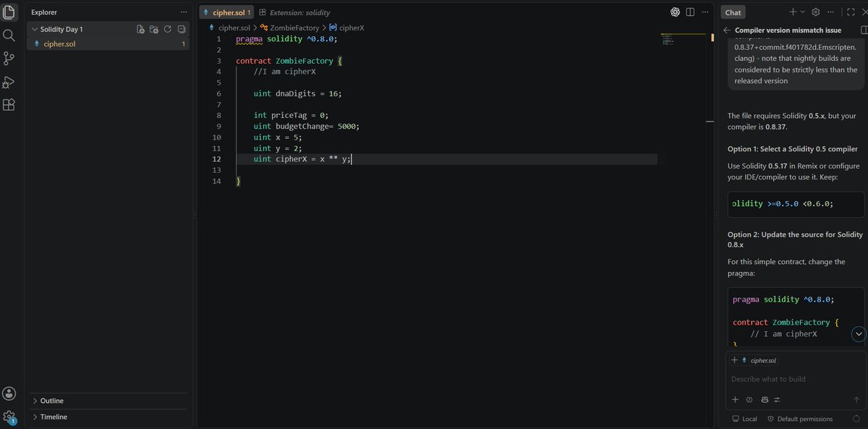Click 'pragma solidity ^0.8.0;' in chat code block
Screen dimensions: 868x429
[783, 299]
